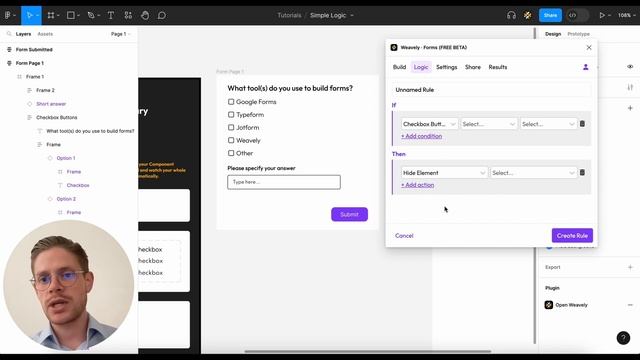Click Cancel in the rule editor

[x=404, y=236]
